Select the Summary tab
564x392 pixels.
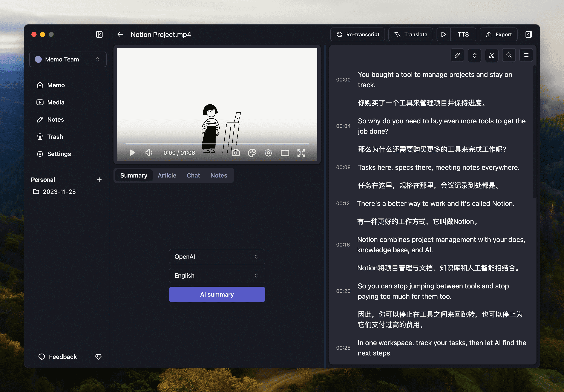pyautogui.click(x=134, y=175)
